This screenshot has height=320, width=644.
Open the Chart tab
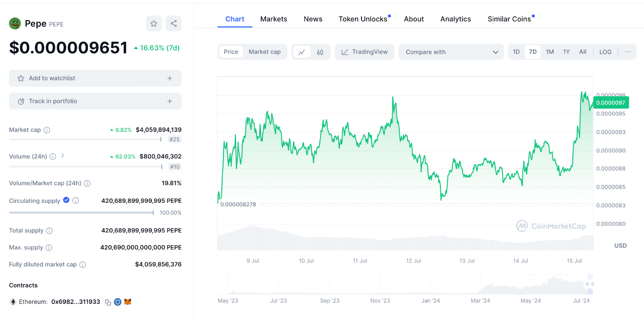tap(235, 19)
